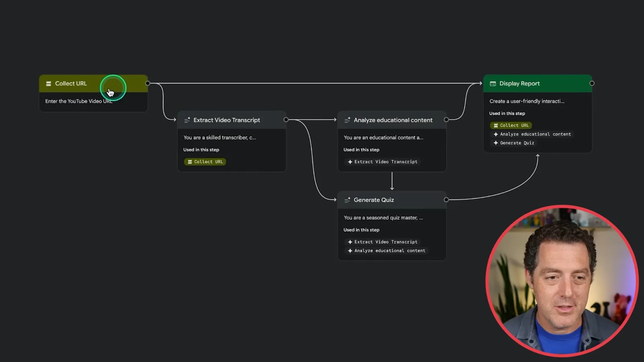Viewport: 644px width, 362px height.
Task: Click the Collect URL node icon
Action: coord(48,84)
